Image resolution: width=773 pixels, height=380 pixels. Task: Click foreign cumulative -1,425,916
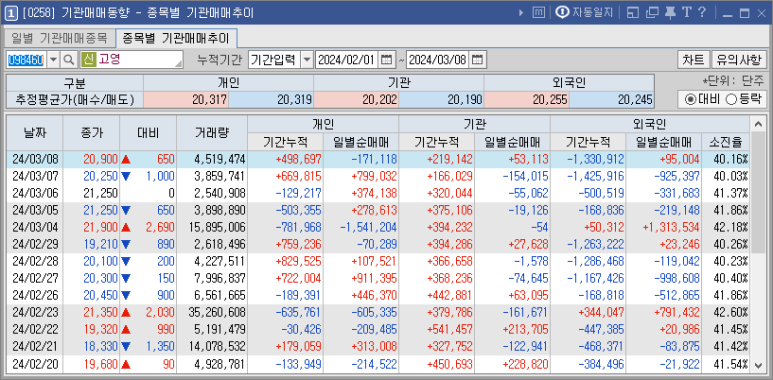tap(588, 176)
